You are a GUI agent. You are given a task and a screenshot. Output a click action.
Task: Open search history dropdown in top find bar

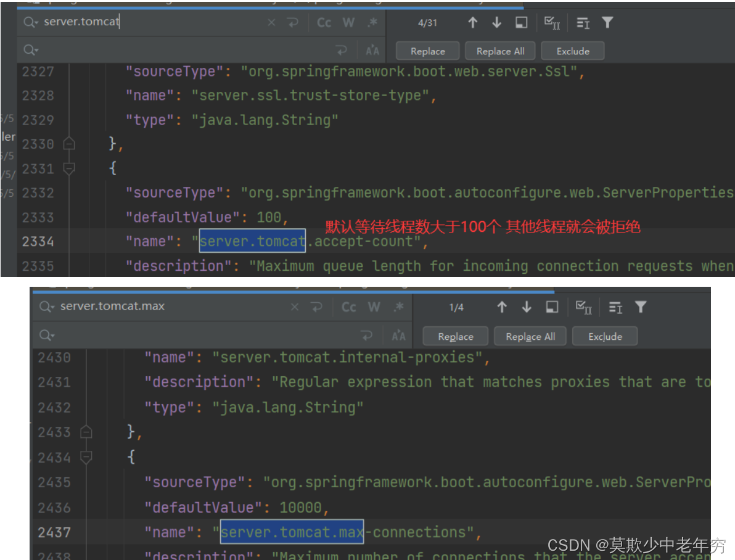click(x=30, y=22)
